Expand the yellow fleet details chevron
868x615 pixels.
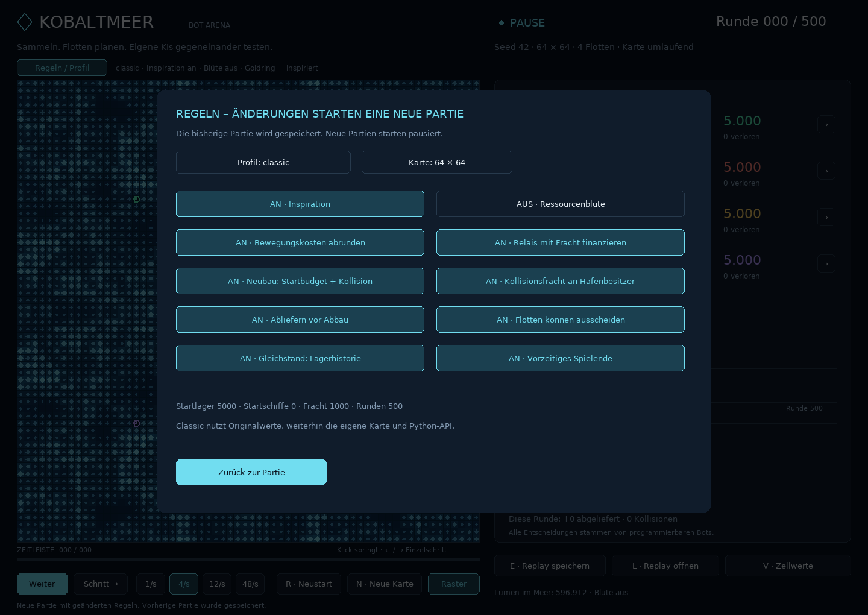(x=826, y=217)
